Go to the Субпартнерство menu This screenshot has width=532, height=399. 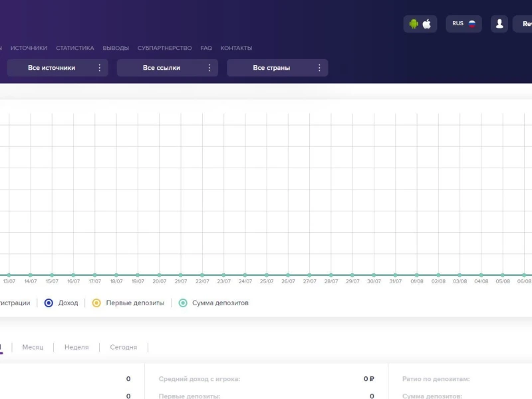tap(164, 48)
